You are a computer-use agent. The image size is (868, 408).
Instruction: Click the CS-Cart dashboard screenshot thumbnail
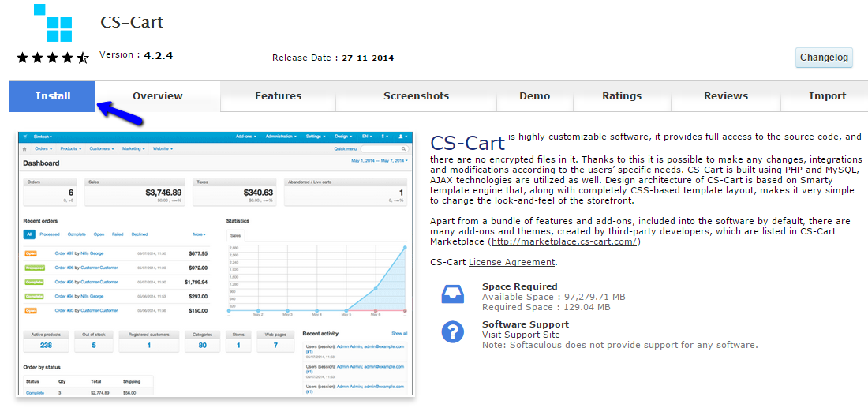[216, 264]
